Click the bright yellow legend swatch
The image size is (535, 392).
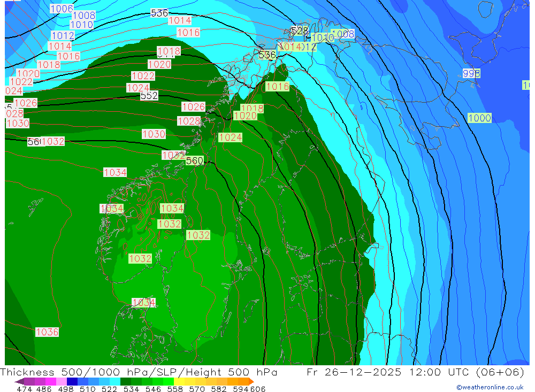pos(179,381)
